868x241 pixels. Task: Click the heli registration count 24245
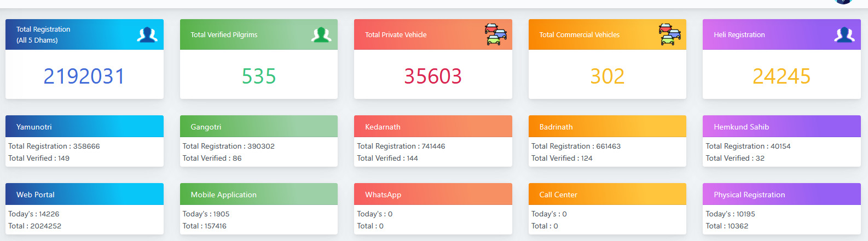781,76
